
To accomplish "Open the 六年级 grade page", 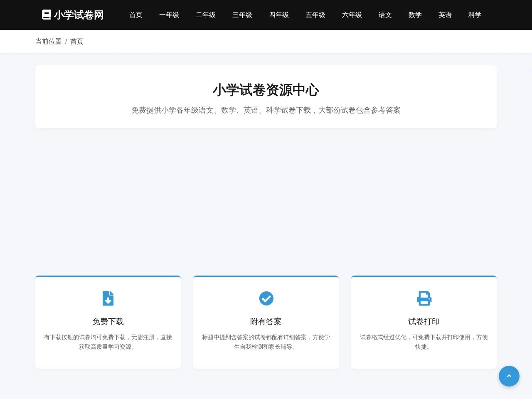I will 352,15.
